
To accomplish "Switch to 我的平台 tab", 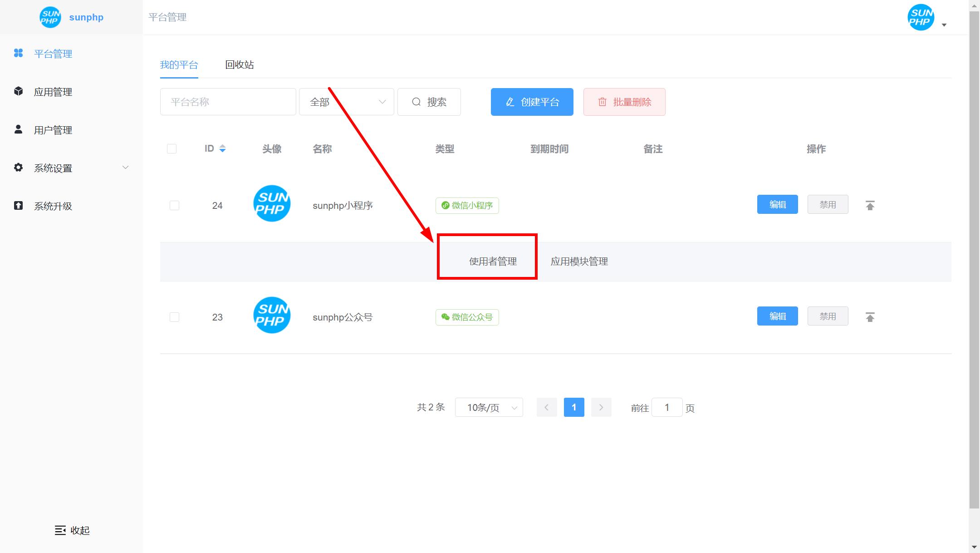I will [x=179, y=65].
